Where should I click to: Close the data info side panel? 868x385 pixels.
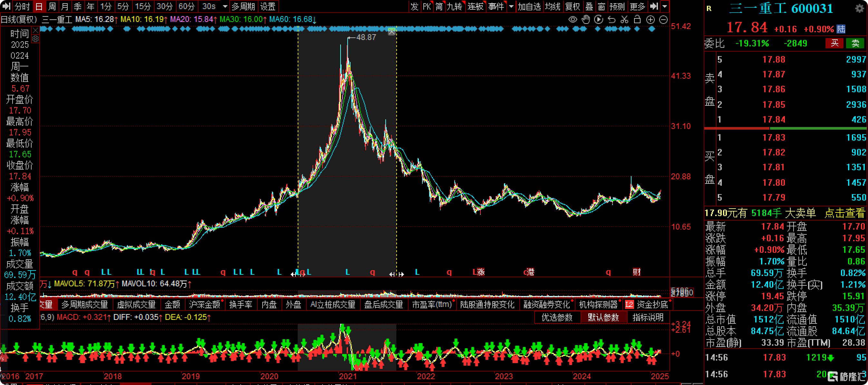coord(35,31)
